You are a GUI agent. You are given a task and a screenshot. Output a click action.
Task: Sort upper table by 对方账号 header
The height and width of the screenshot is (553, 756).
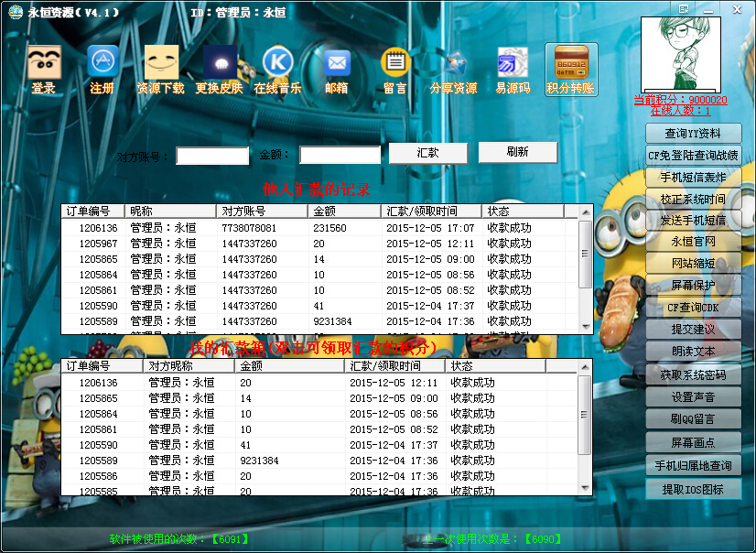(263, 211)
